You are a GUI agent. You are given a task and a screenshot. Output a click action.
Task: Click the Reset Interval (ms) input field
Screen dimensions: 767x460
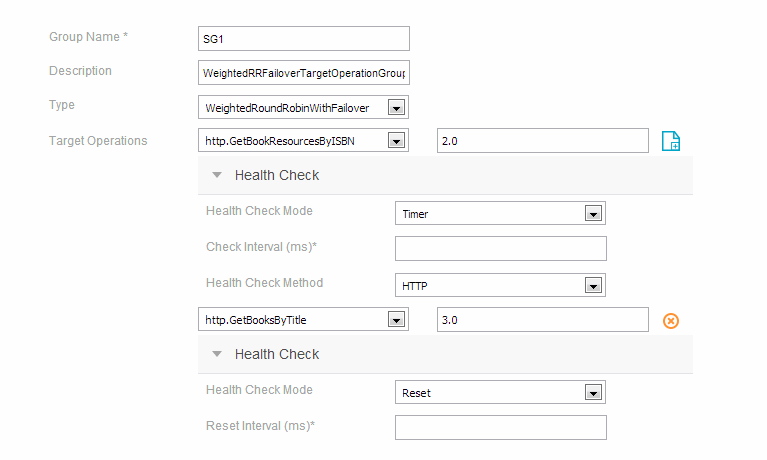[501, 428]
